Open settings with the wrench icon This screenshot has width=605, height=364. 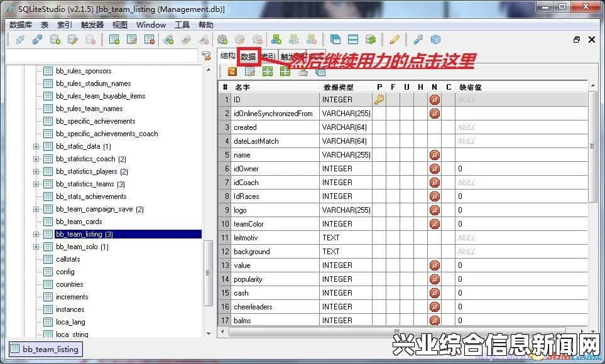point(418,40)
